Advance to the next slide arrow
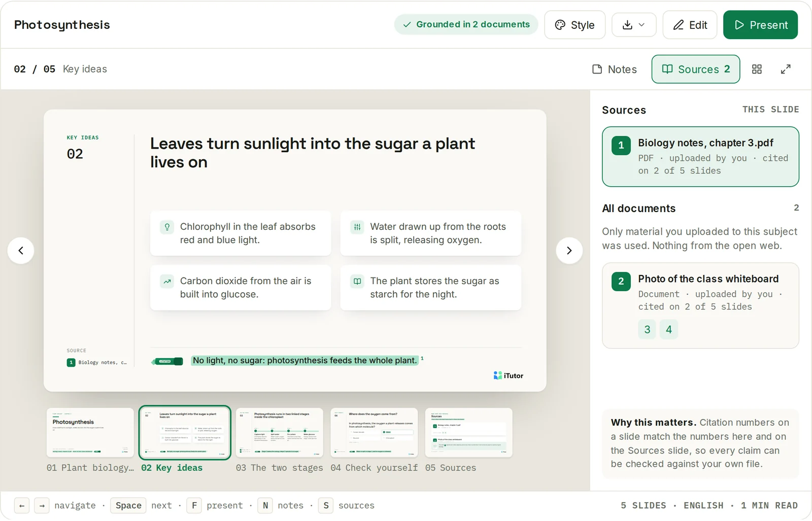 [569, 251]
